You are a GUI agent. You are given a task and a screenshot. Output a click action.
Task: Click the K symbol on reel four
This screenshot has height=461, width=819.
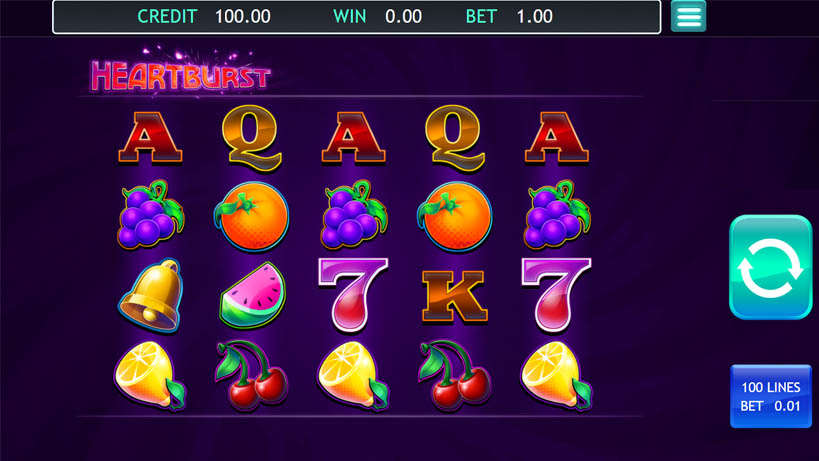[454, 296]
